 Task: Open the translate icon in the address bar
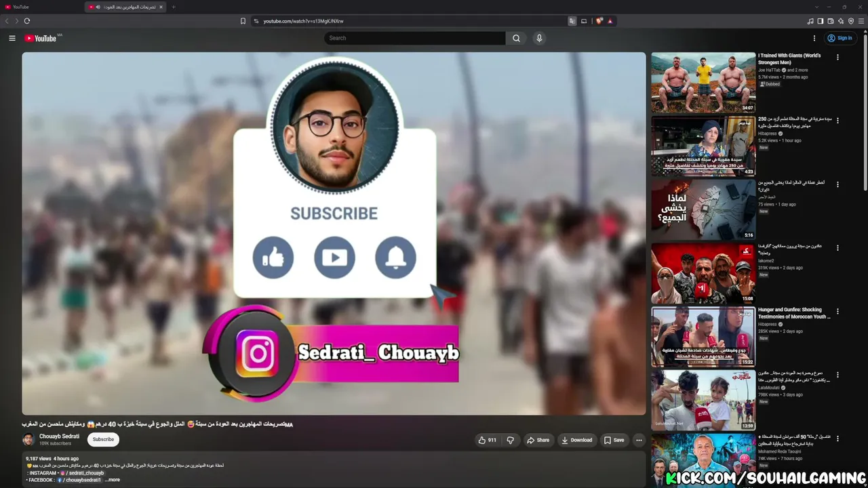(x=572, y=21)
